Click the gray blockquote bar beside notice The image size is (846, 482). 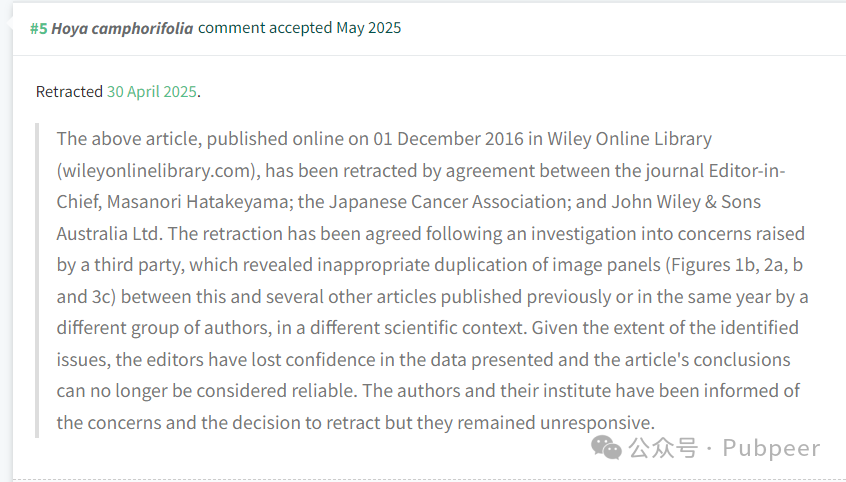click(37, 281)
